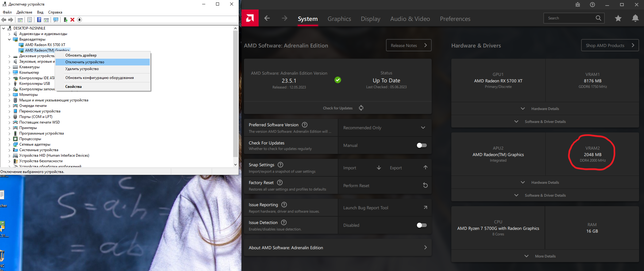Open the notifications bell in AMD Software
The width and height of the screenshot is (644, 271).
[x=635, y=18]
